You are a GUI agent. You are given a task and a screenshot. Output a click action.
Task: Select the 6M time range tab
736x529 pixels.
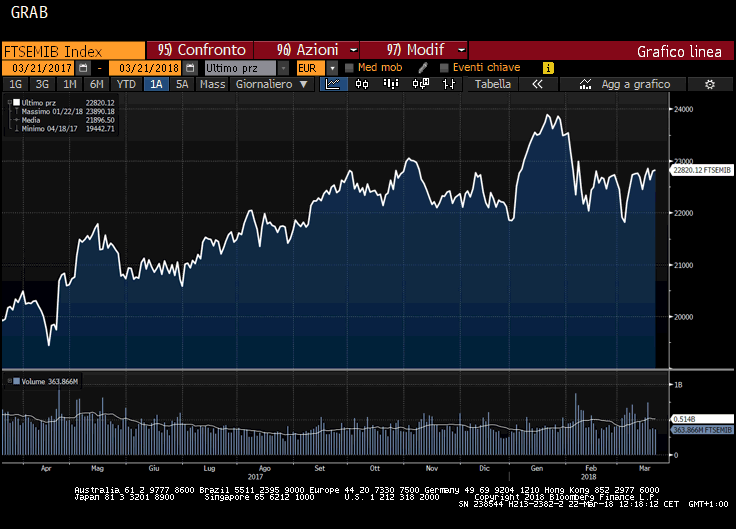(97, 84)
